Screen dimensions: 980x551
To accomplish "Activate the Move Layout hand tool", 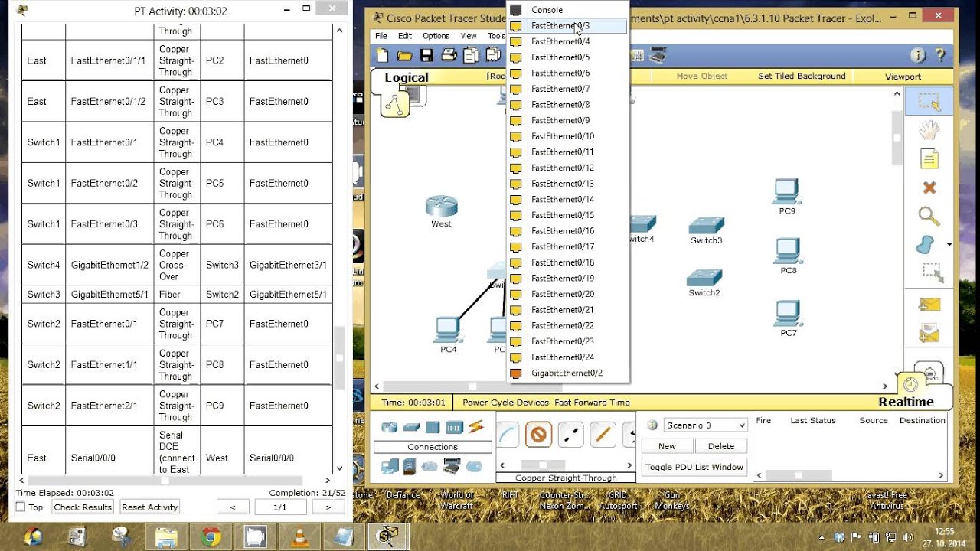I will (929, 130).
